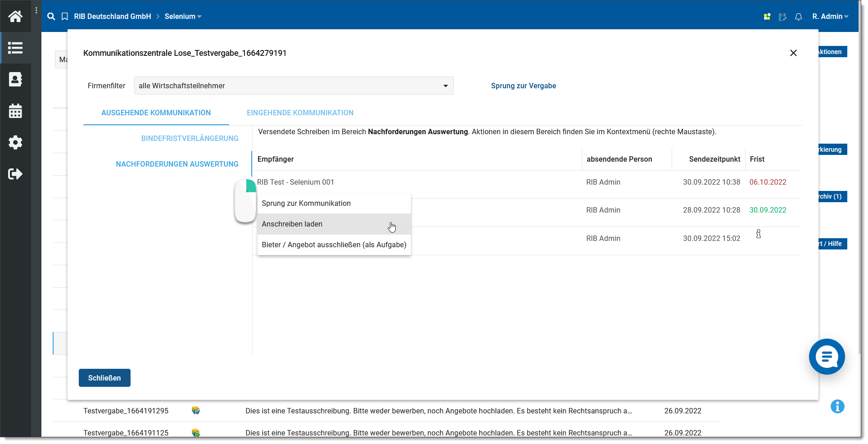
Task: Sort by Empfänger column header
Action: coord(276,159)
